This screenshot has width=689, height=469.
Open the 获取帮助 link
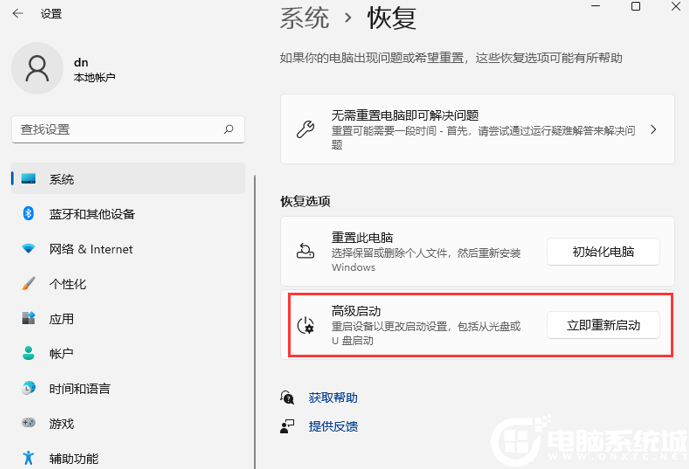point(333,398)
